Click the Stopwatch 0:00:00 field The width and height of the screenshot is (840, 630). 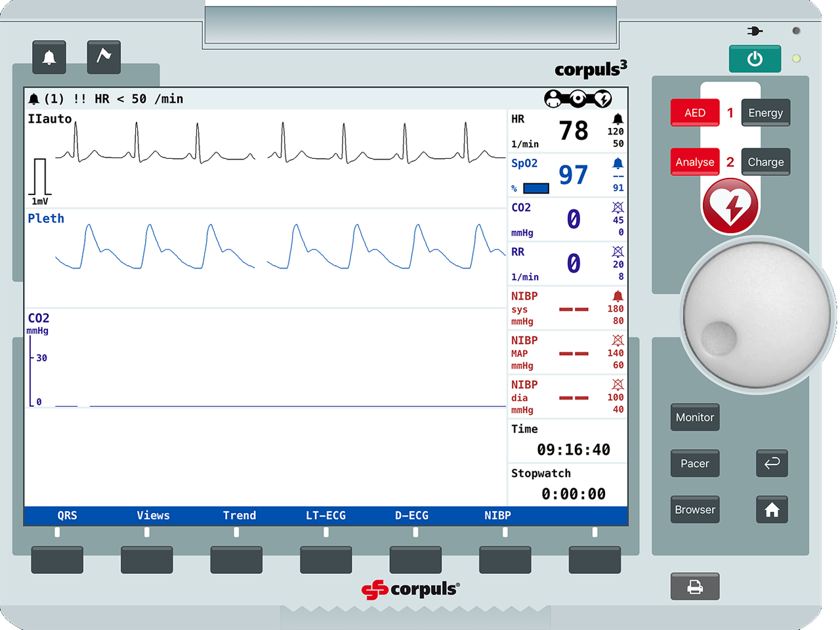pyautogui.click(x=568, y=484)
